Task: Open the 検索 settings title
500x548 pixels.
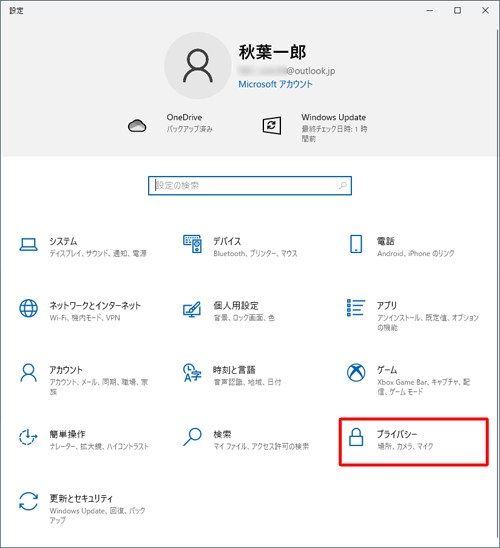Action: (222, 434)
